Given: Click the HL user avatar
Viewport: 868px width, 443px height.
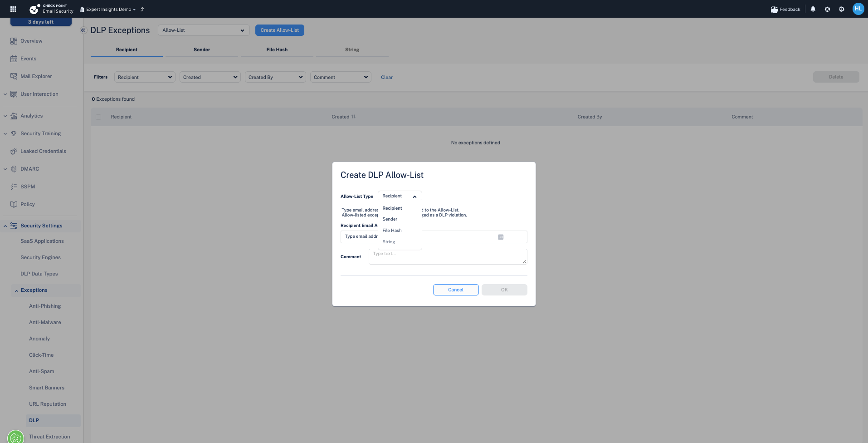Looking at the screenshot, I should coord(858,9).
